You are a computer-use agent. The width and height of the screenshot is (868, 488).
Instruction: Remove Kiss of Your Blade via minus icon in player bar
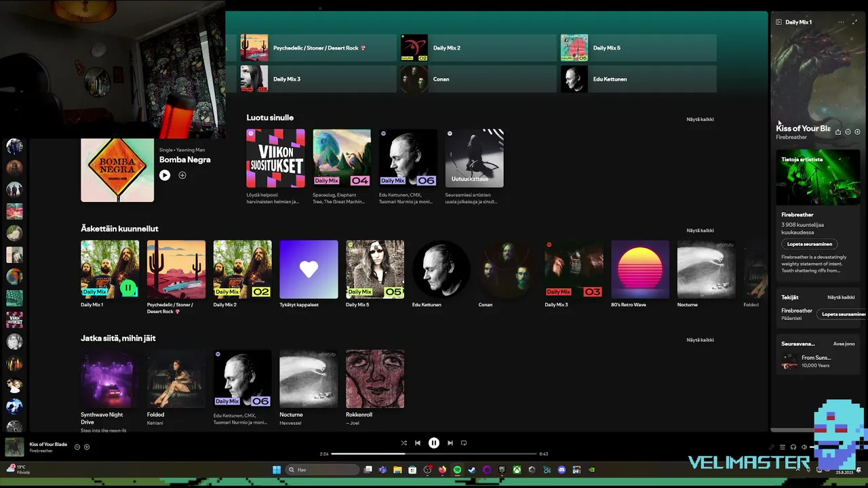coord(77,447)
